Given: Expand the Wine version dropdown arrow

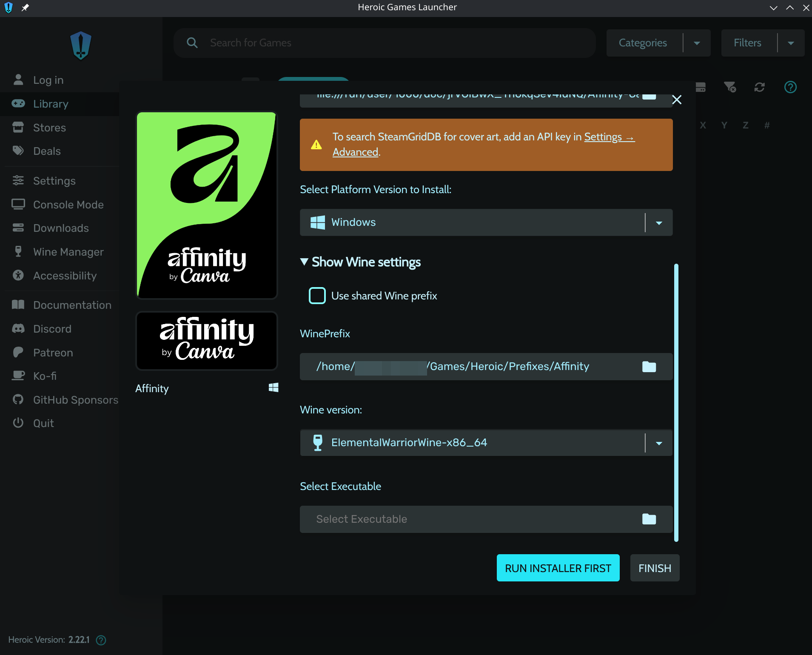Looking at the screenshot, I should [659, 443].
